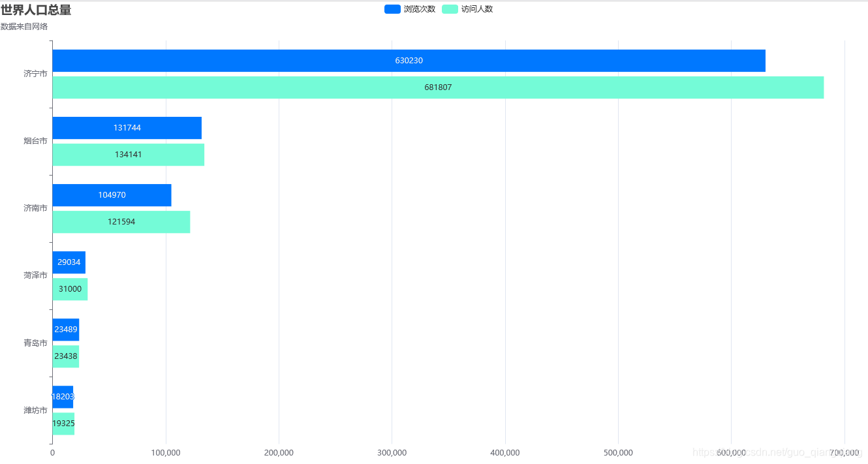This screenshot has height=464, width=868.
Task: Select the 济南市 mint bar labeled 121594
Action: coord(121,222)
